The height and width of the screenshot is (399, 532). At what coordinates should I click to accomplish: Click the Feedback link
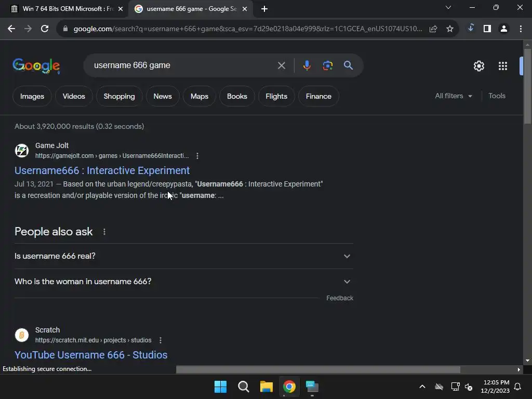tap(340, 298)
